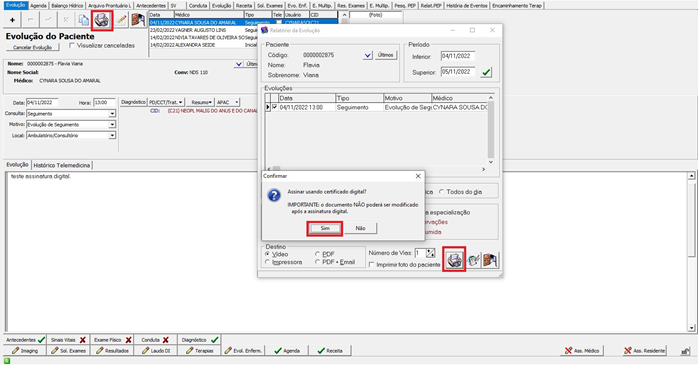The image size is (698, 373).
Task: Click the Número de Vias stepper arrows
Action: [x=430, y=253]
